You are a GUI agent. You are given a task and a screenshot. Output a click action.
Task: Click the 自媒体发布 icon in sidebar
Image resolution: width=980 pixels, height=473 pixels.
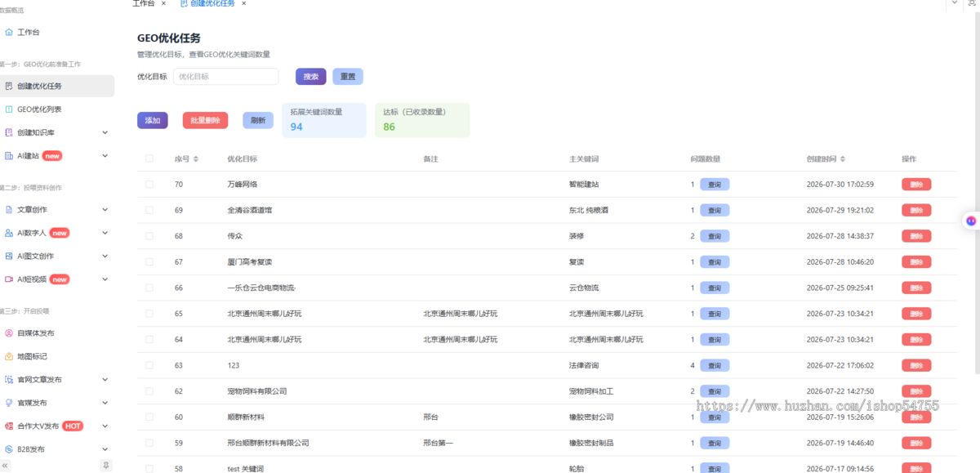(8, 332)
